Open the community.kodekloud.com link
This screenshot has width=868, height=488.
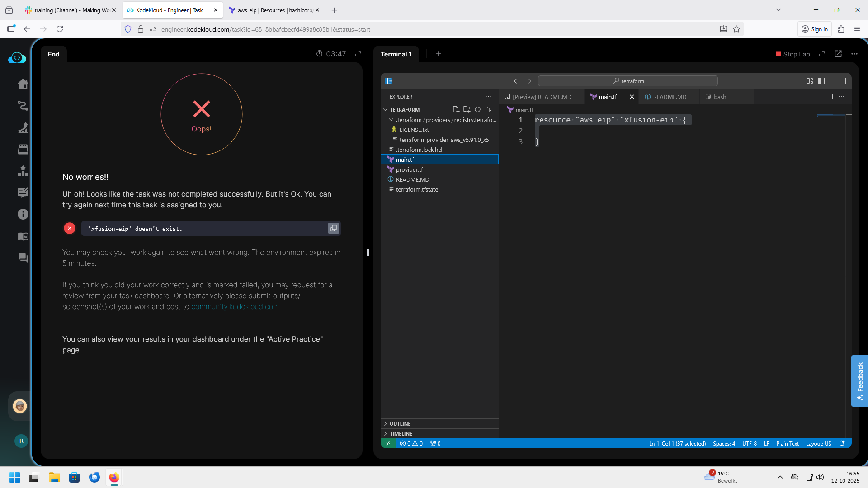[x=235, y=306]
